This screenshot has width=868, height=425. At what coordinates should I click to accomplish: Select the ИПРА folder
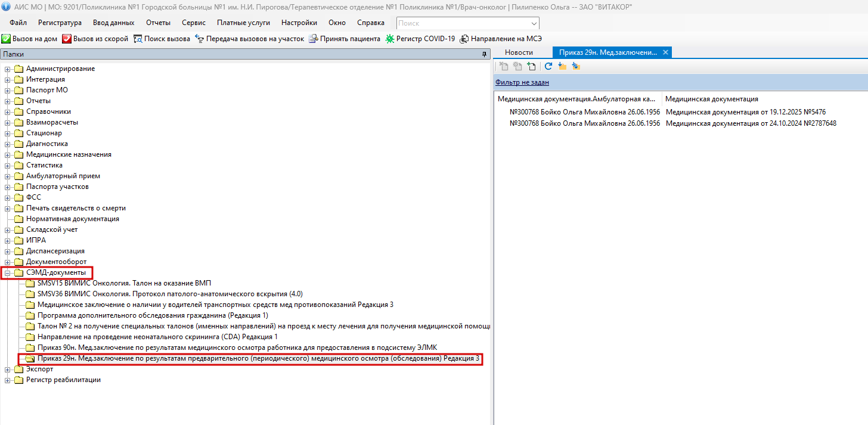tap(36, 240)
